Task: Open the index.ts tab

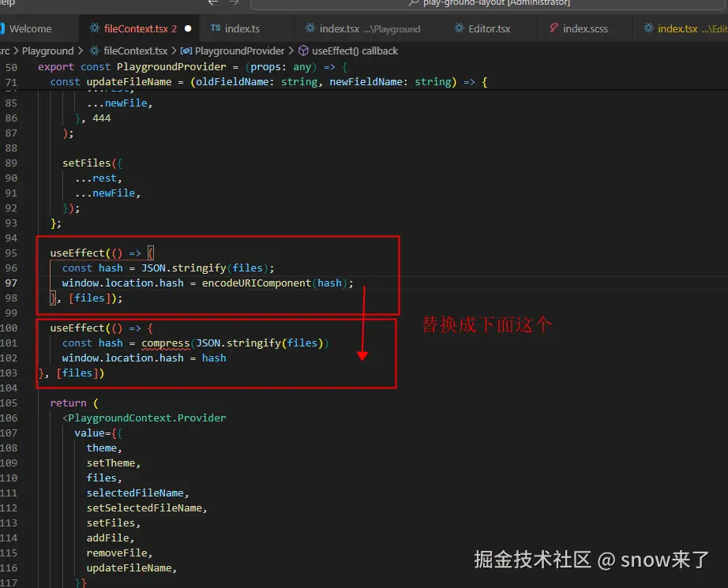Action: coord(242,28)
